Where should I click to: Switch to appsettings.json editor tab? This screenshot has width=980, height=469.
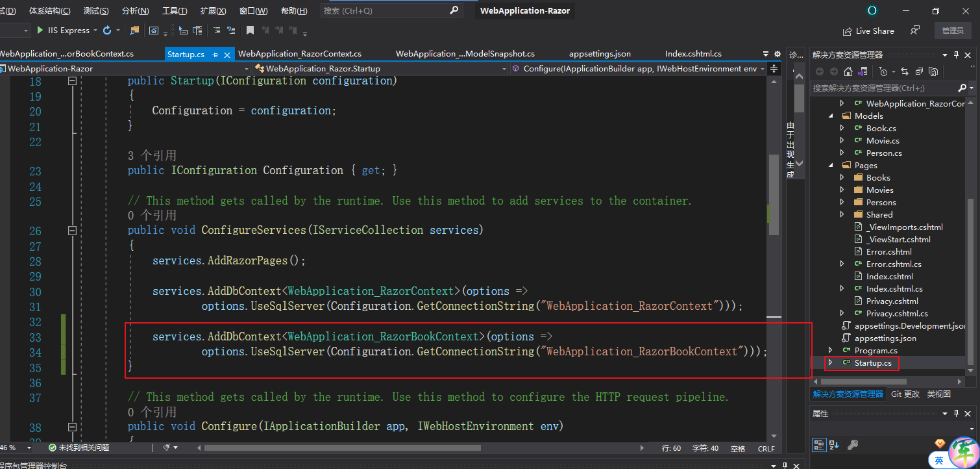pos(600,54)
